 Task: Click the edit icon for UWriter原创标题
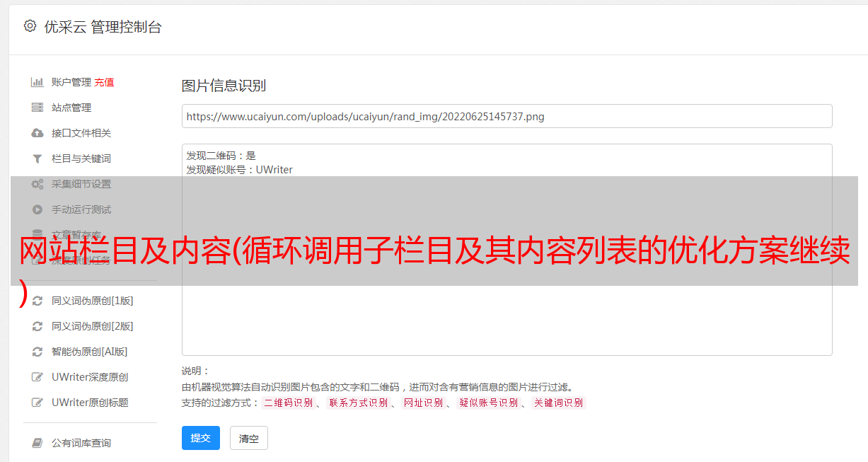(37, 403)
